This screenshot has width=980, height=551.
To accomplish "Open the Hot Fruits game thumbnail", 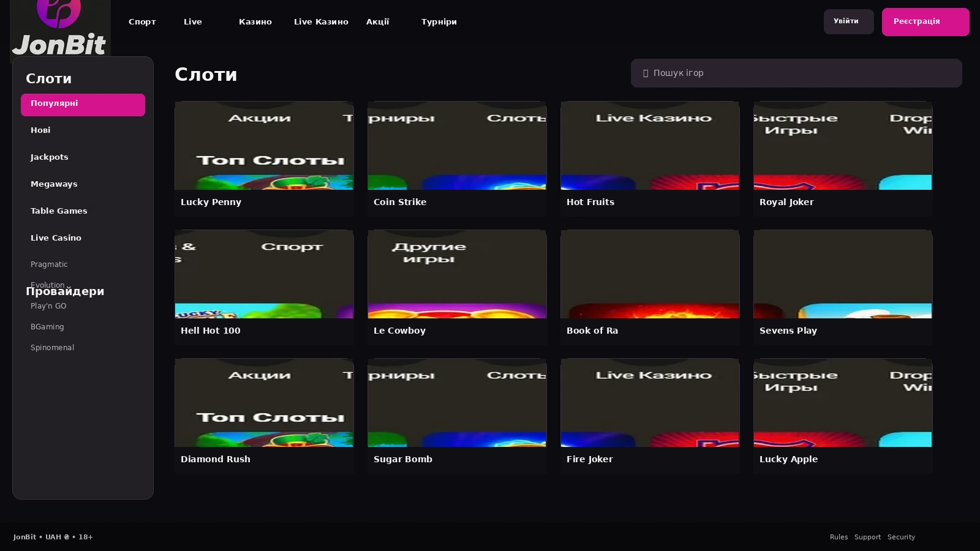I will coord(650,146).
